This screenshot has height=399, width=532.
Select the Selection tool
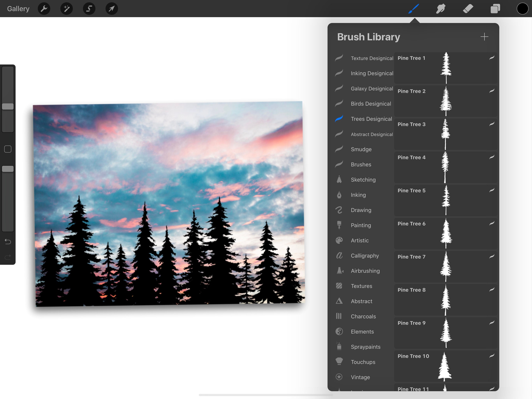click(x=89, y=8)
